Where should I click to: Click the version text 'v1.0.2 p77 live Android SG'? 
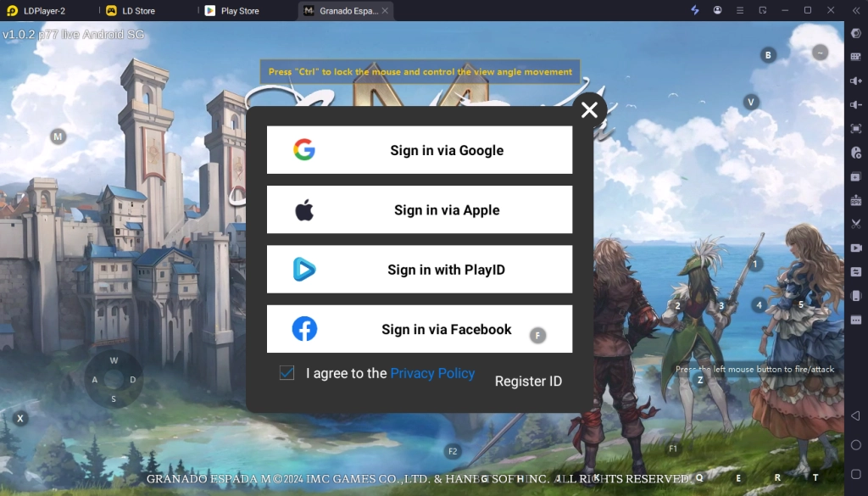pos(73,34)
